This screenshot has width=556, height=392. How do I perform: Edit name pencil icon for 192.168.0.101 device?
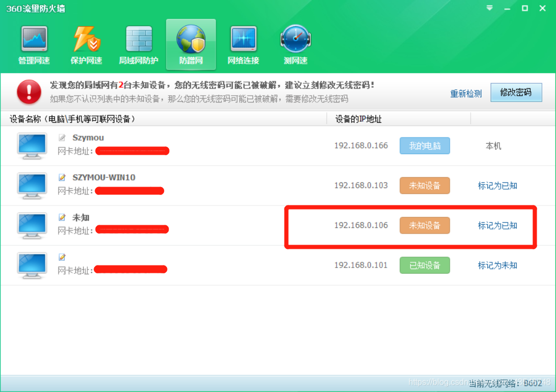[62, 257]
